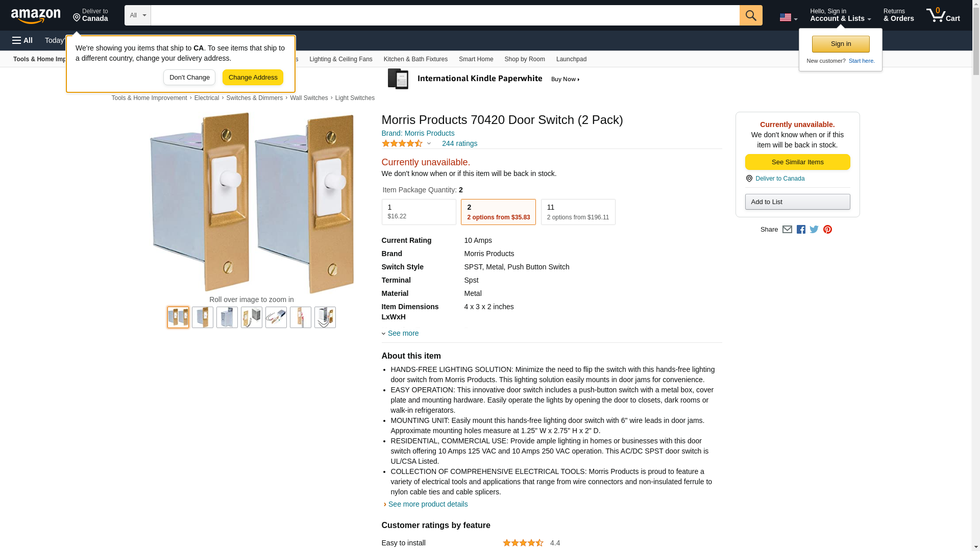Open the Smart Home menu item
This screenshot has width=980, height=551.
476,59
